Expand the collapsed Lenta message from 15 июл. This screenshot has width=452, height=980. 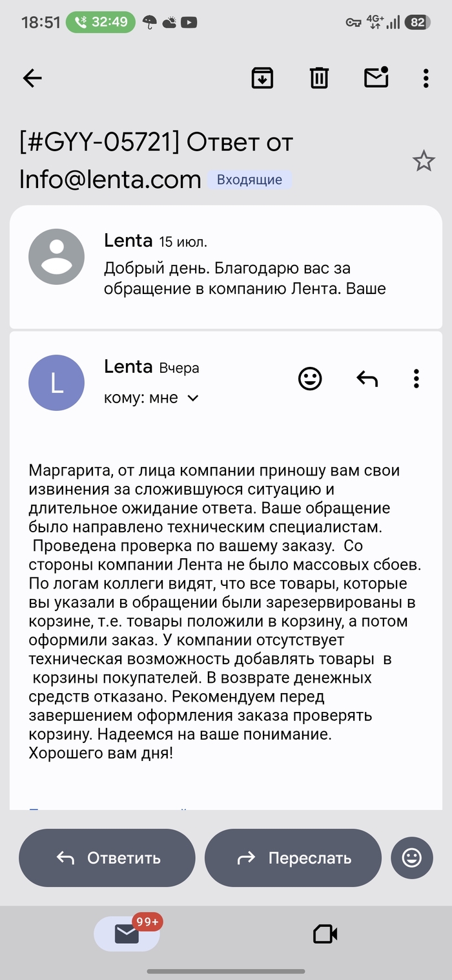point(226,266)
